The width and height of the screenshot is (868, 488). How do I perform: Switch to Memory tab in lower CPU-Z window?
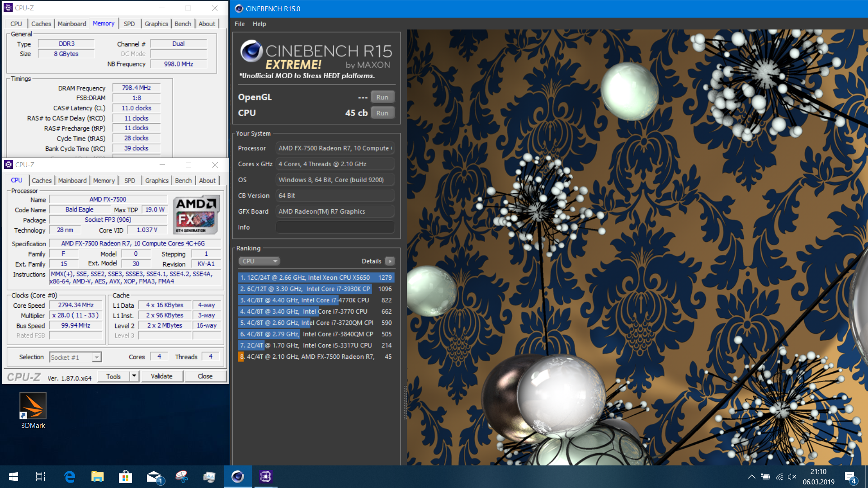[104, 180]
